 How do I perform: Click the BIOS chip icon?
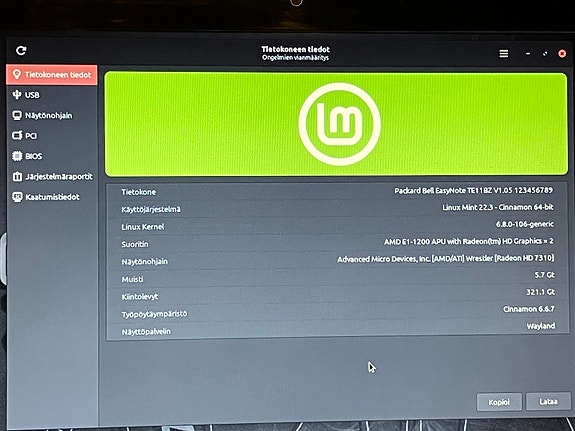pyautogui.click(x=17, y=156)
